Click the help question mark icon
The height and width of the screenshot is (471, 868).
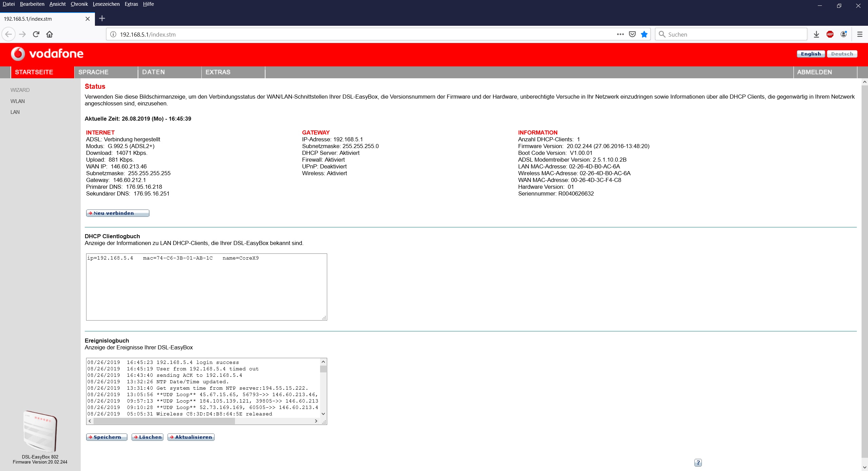[698, 463]
